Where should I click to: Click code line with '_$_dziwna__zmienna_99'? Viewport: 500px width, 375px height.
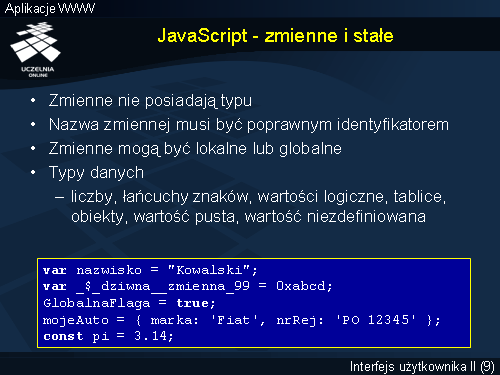tap(188, 286)
